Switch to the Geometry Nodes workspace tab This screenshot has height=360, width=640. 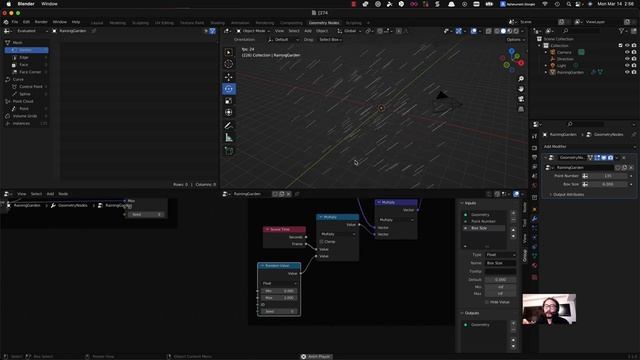click(x=324, y=23)
